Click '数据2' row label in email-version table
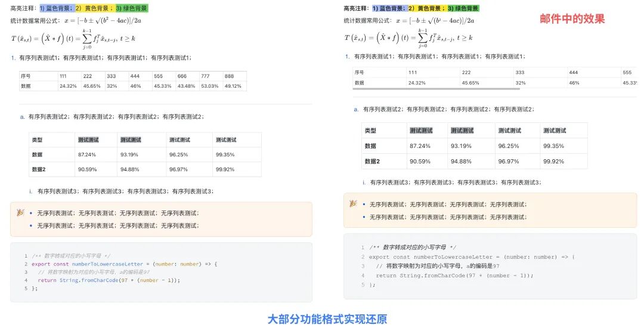The height and width of the screenshot is (331, 644). [x=384, y=162]
